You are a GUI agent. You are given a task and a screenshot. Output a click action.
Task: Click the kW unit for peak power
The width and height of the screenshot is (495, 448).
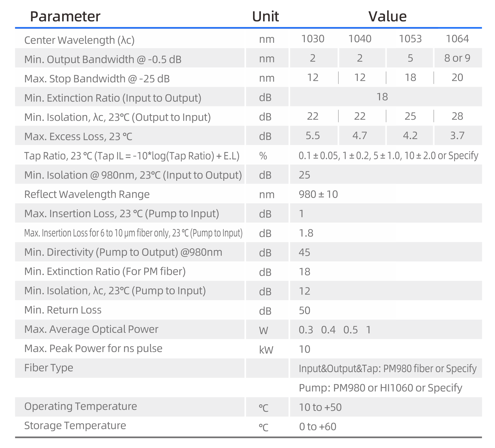coord(266,350)
